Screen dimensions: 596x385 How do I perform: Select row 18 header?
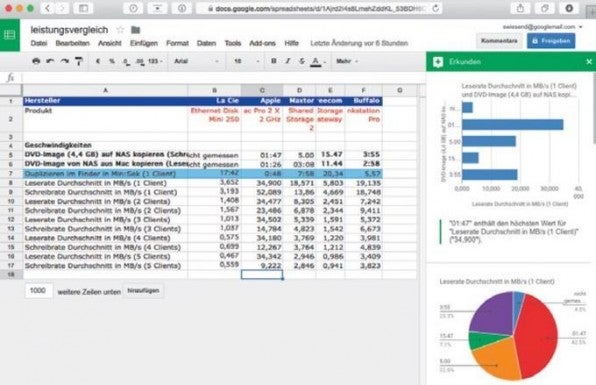pyautogui.click(x=11, y=274)
